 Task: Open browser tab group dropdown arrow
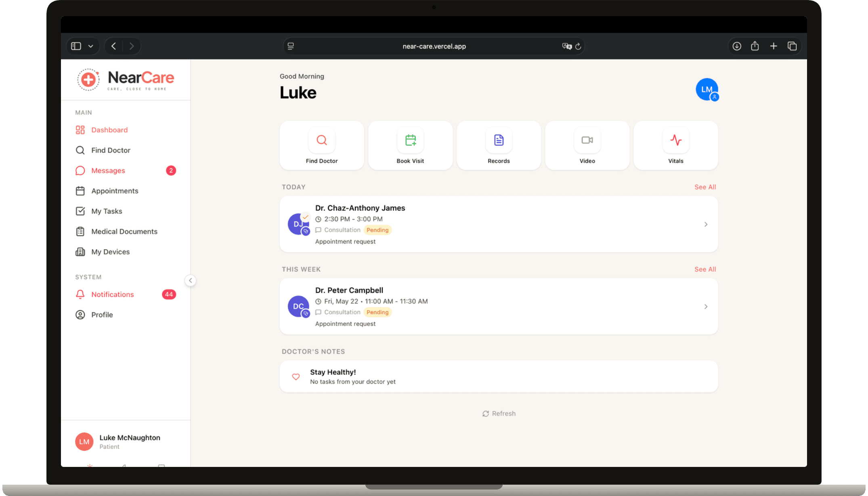91,46
